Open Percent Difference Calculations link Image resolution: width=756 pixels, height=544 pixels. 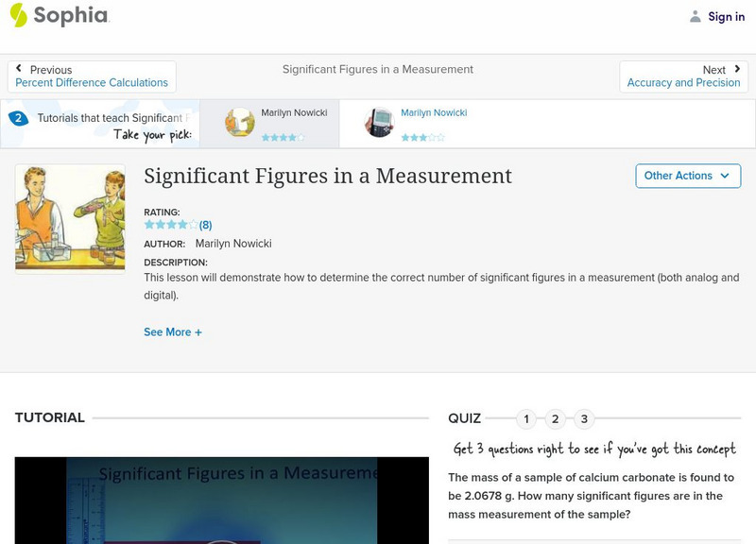pyautogui.click(x=92, y=82)
